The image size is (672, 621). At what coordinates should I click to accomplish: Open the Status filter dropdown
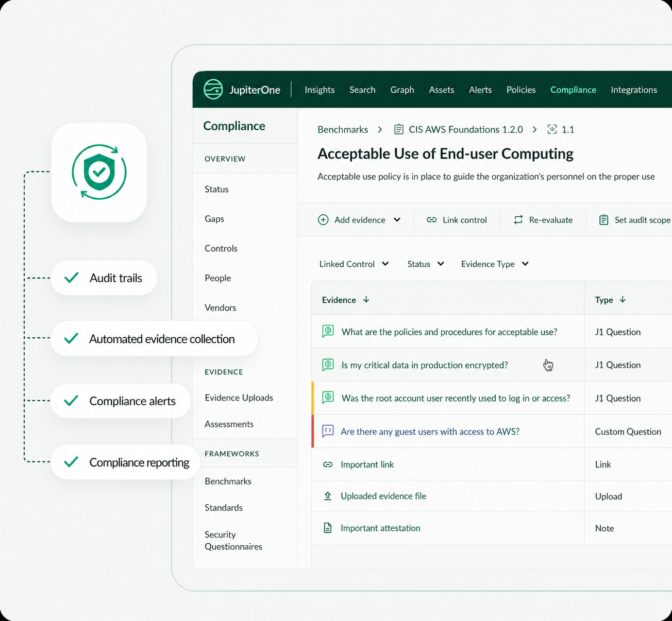pyautogui.click(x=426, y=264)
